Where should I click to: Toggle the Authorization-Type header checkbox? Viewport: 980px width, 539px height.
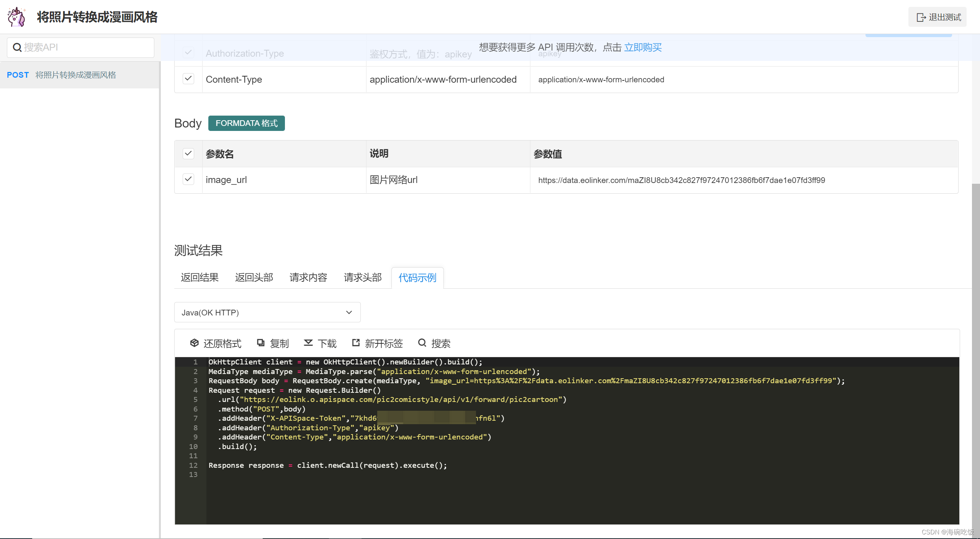coord(188,52)
